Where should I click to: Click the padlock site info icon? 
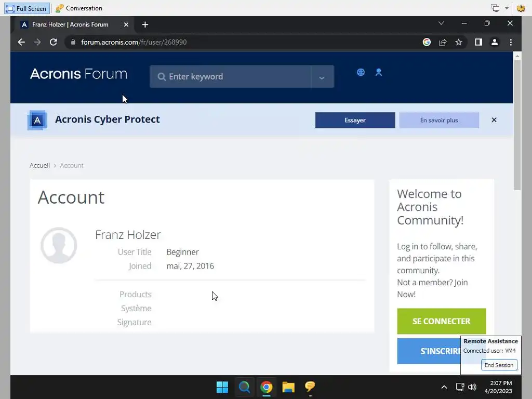73,42
